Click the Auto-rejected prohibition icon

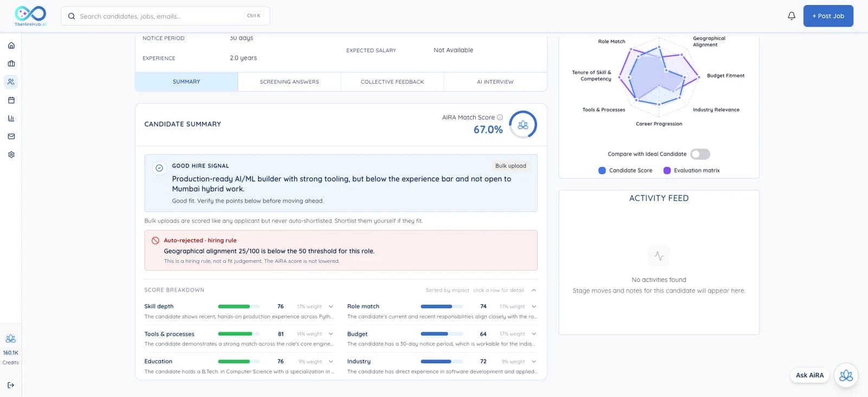[155, 240]
